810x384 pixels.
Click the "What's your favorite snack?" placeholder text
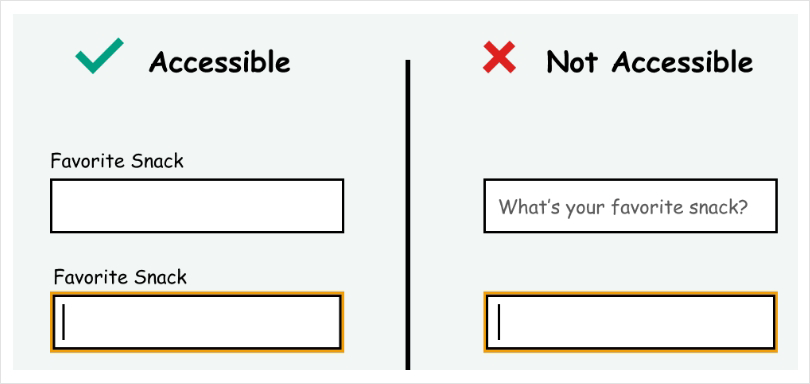[623, 208]
